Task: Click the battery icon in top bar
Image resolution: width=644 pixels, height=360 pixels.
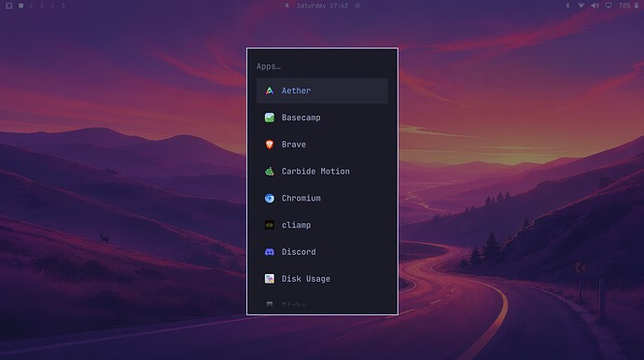Action: pyautogui.click(x=637, y=6)
